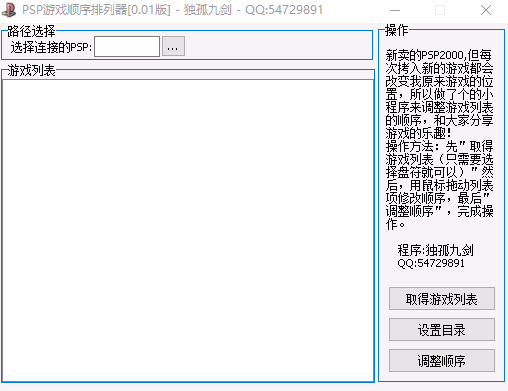Click the PSP app icon in title bar
This screenshot has height=391, width=508.
click(x=9, y=10)
